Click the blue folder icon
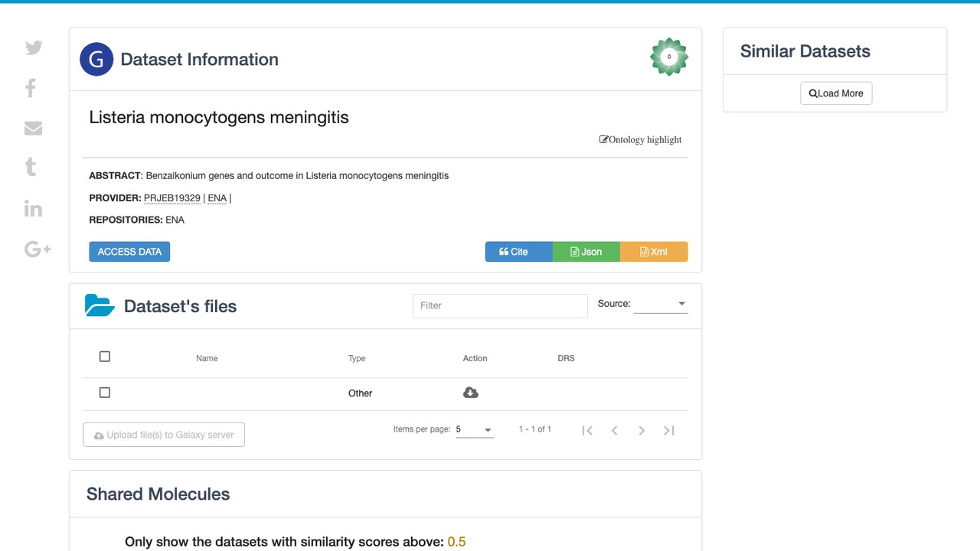Viewport: 980px width, 551px height. coord(100,305)
